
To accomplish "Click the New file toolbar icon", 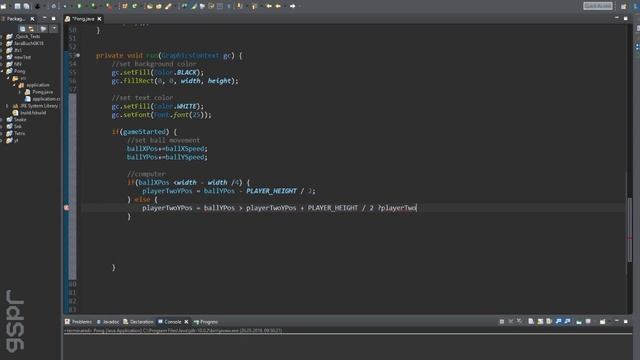I will (x=4, y=6).
